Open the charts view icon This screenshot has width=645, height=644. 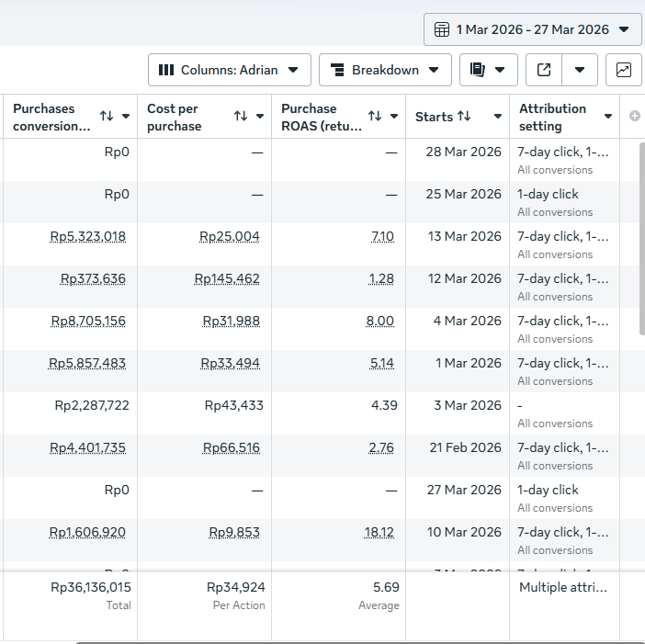(x=623, y=70)
